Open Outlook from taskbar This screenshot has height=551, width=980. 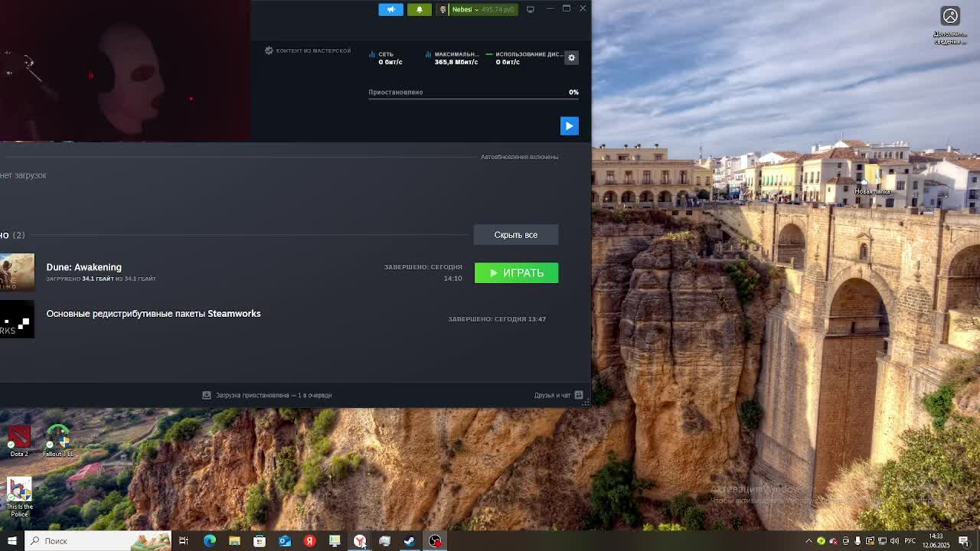[285, 541]
